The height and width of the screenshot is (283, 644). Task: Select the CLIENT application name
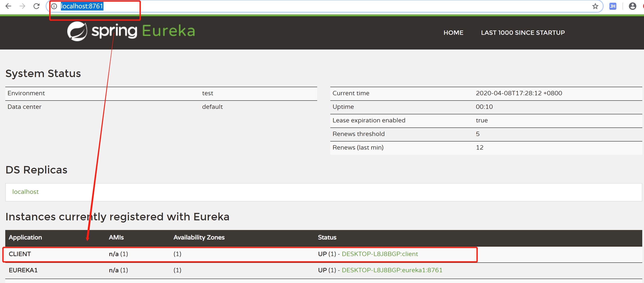click(20, 254)
